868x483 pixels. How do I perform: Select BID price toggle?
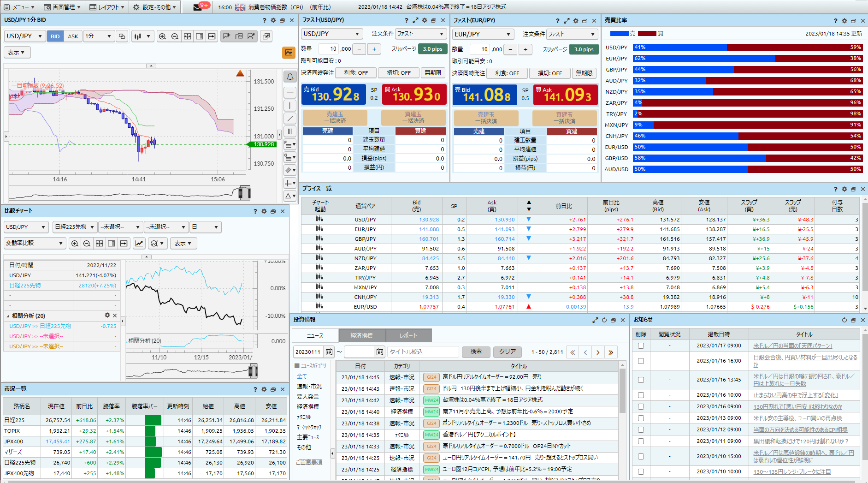pos(55,36)
